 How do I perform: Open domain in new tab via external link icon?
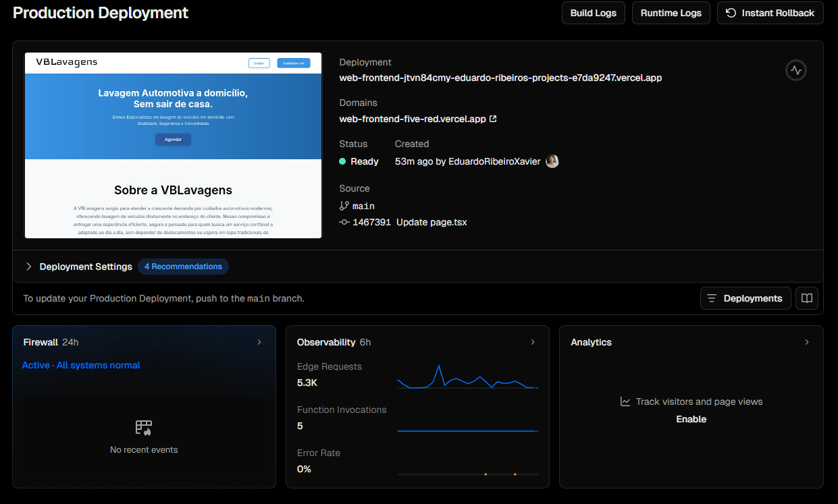494,118
